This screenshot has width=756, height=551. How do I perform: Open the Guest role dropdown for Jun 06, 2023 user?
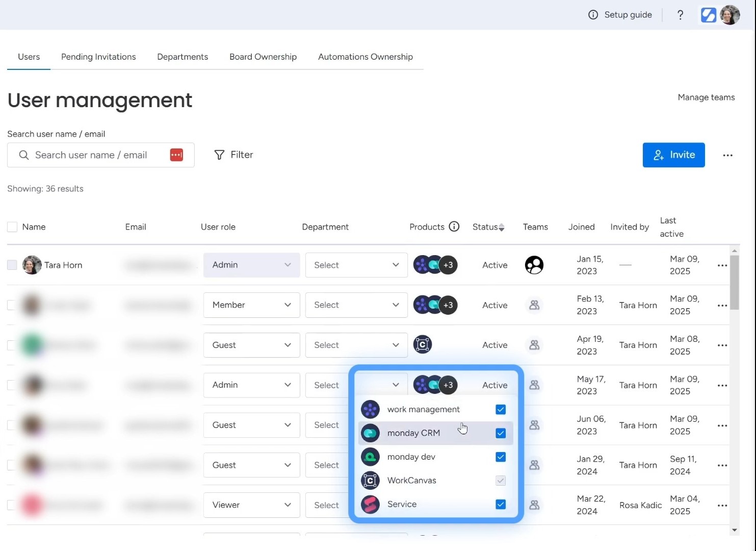click(x=251, y=425)
